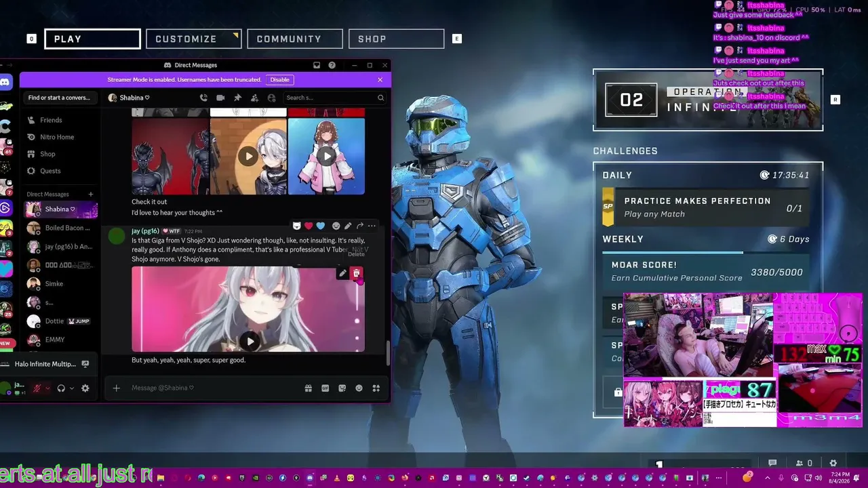Open the Halo Infinite activity screen-share button
This screenshot has height=488, width=868.
(85, 364)
